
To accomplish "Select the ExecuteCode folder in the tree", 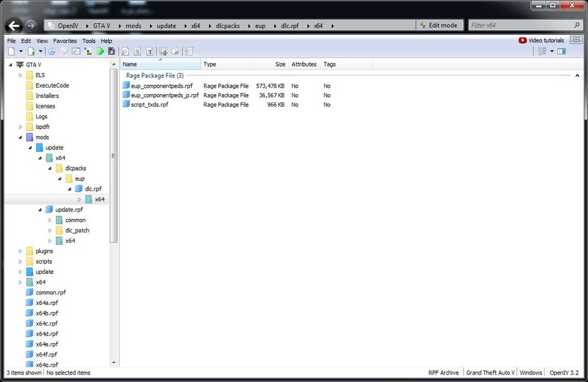I will (52, 85).
